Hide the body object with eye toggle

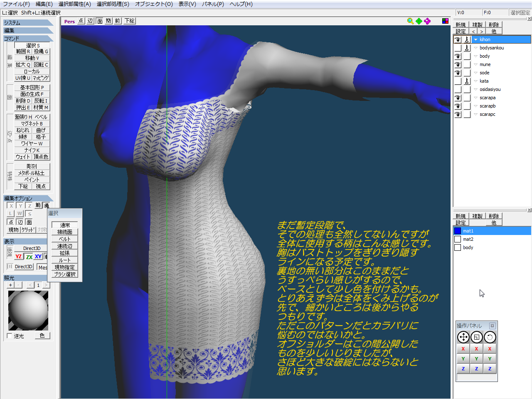458,56
